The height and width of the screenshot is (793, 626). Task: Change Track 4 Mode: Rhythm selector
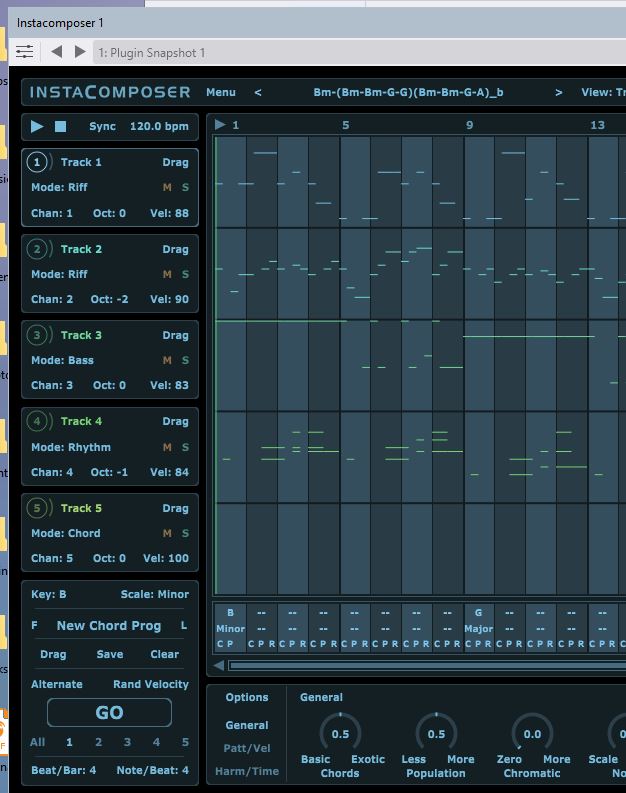coord(71,447)
